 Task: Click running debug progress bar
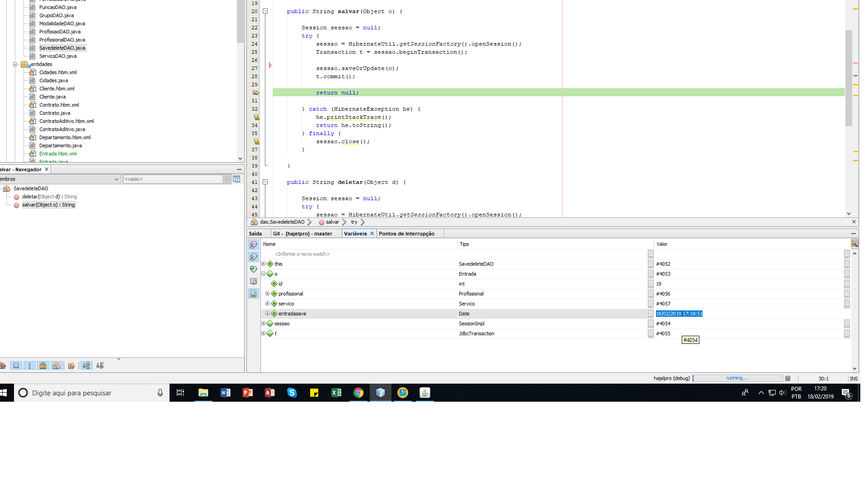737,378
